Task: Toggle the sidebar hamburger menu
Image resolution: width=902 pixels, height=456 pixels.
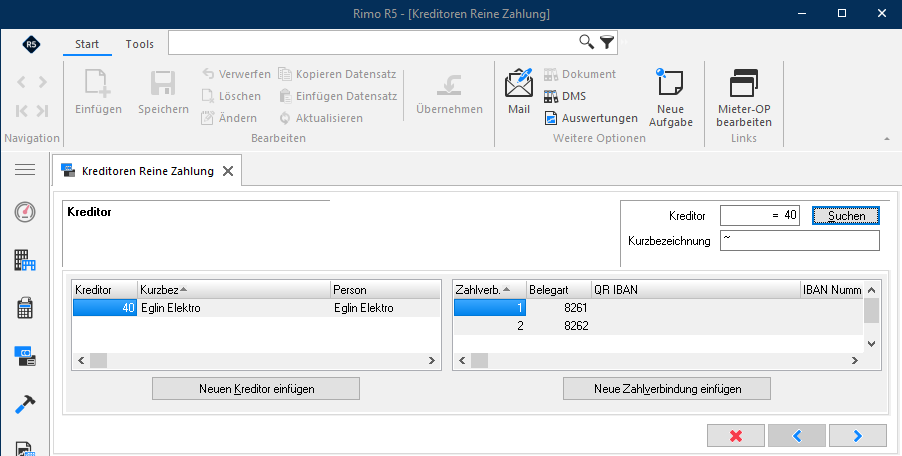Action: point(25,170)
